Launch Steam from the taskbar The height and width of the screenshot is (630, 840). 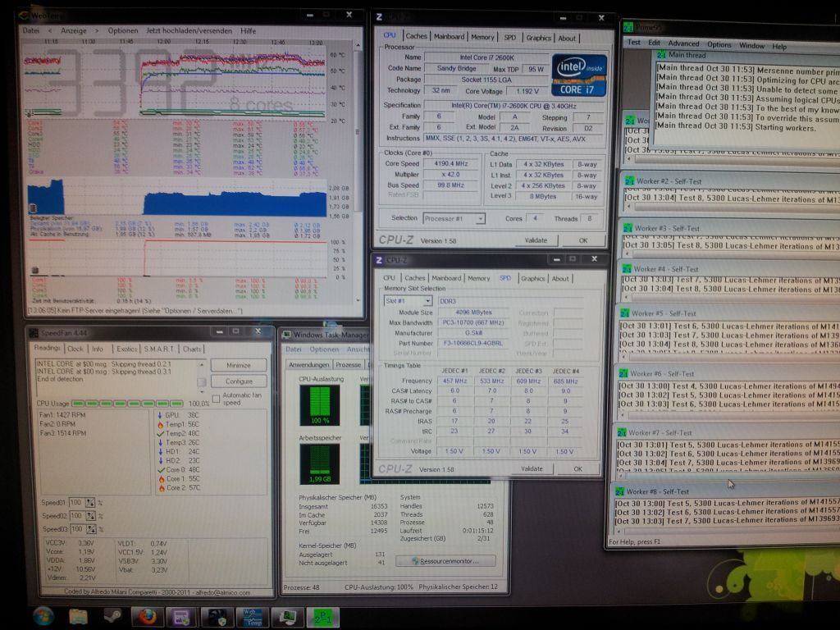[x=112, y=616]
